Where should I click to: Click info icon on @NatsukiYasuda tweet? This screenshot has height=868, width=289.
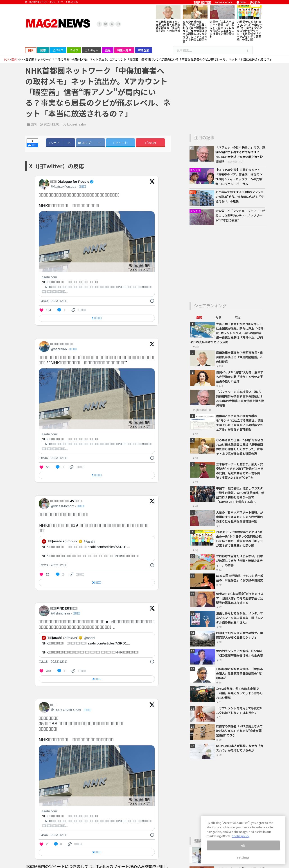click(x=152, y=301)
